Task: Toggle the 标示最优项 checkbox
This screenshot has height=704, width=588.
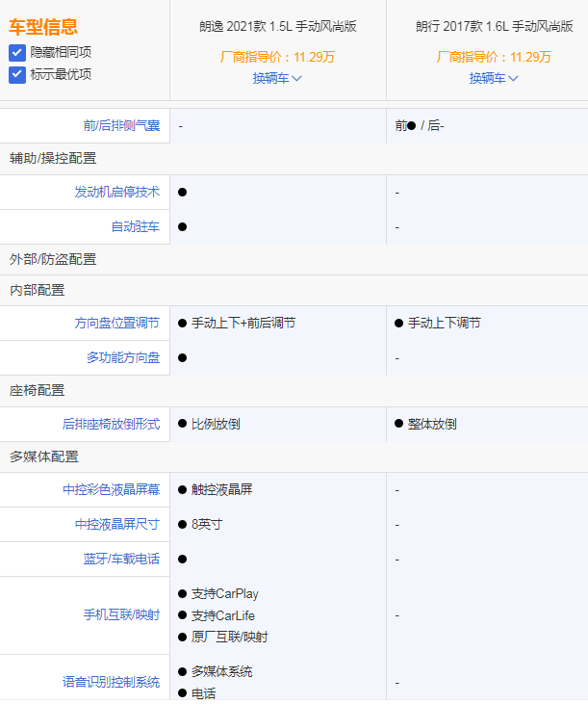Action: (17, 74)
